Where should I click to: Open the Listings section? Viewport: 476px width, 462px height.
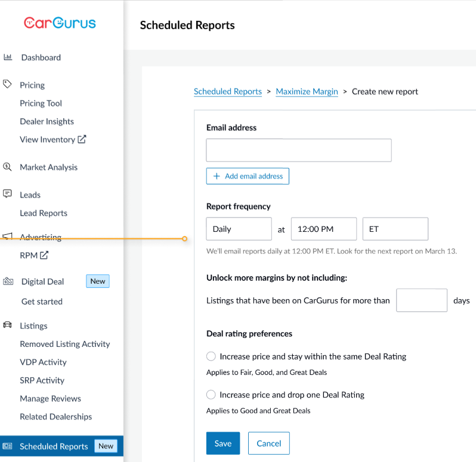[x=33, y=326]
